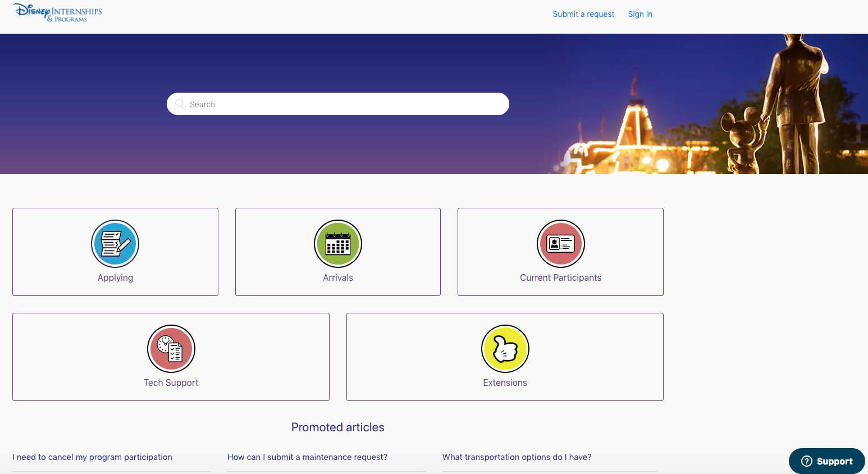Select the Applying category icon
Viewport: 868px width, 474px height.
(115, 244)
